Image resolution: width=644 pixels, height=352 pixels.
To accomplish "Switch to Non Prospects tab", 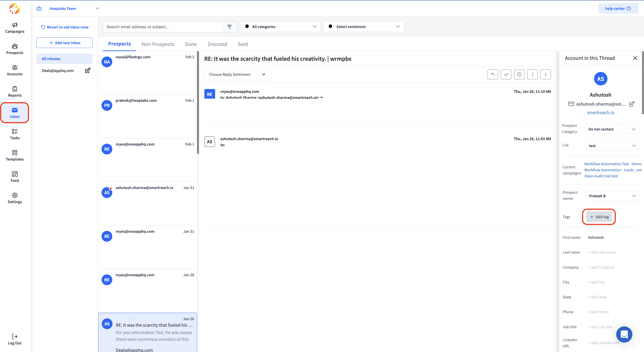I will pyautogui.click(x=158, y=44).
